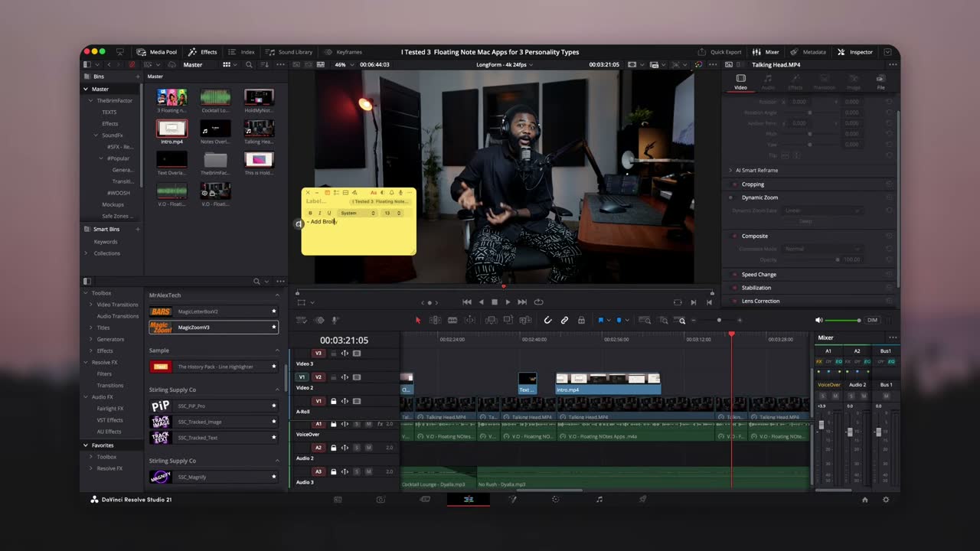Open the viewer zoom 46% dropdown
The width and height of the screenshot is (980, 551).
tap(344, 64)
